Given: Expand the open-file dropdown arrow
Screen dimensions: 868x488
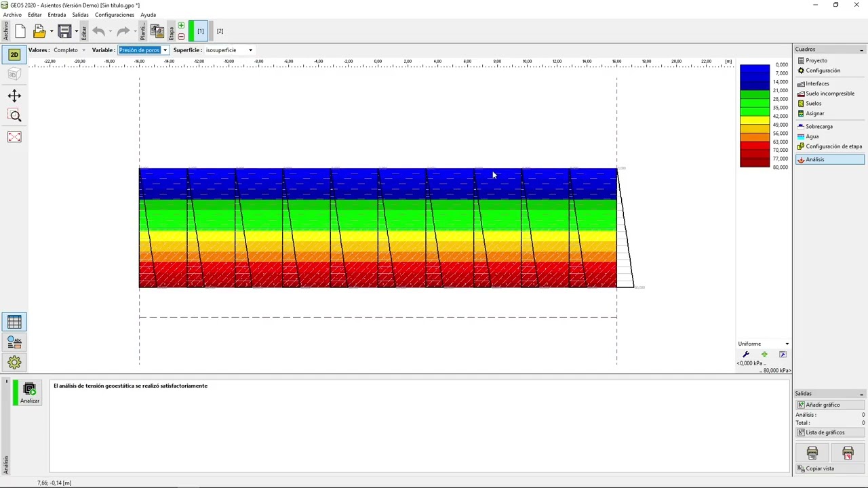Looking at the screenshot, I should (52, 31).
